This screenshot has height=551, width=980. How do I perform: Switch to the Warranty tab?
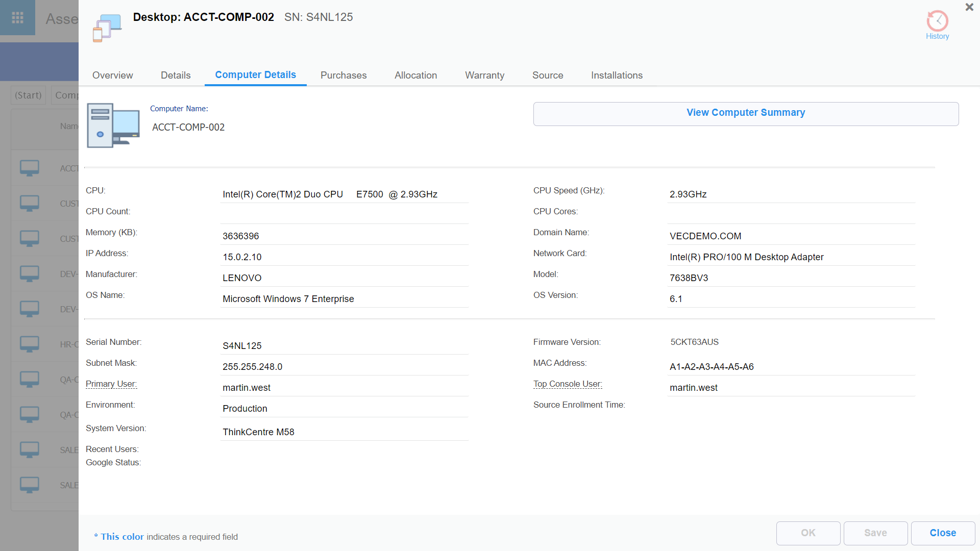484,75
